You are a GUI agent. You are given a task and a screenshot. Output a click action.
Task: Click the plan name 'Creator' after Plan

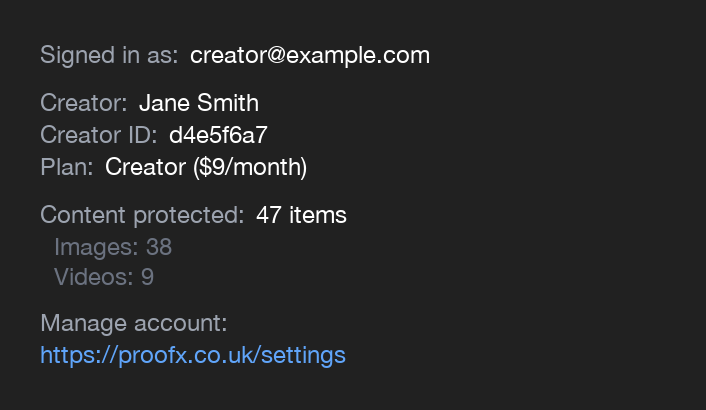(x=146, y=167)
